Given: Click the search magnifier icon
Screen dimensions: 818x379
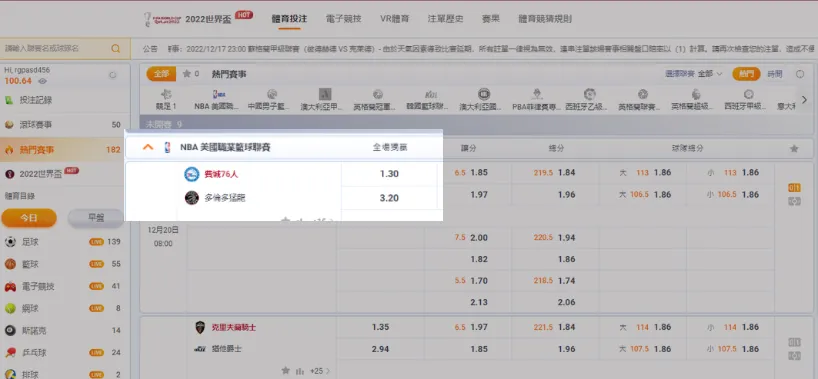Looking at the screenshot, I should pyautogui.click(x=115, y=49).
